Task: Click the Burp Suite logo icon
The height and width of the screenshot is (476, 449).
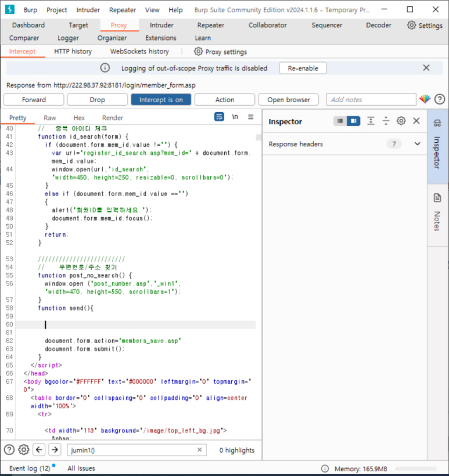Action: (x=10, y=9)
